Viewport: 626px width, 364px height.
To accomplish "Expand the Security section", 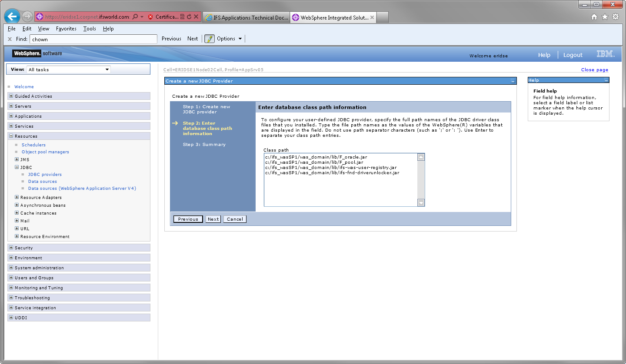I will (x=11, y=248).
